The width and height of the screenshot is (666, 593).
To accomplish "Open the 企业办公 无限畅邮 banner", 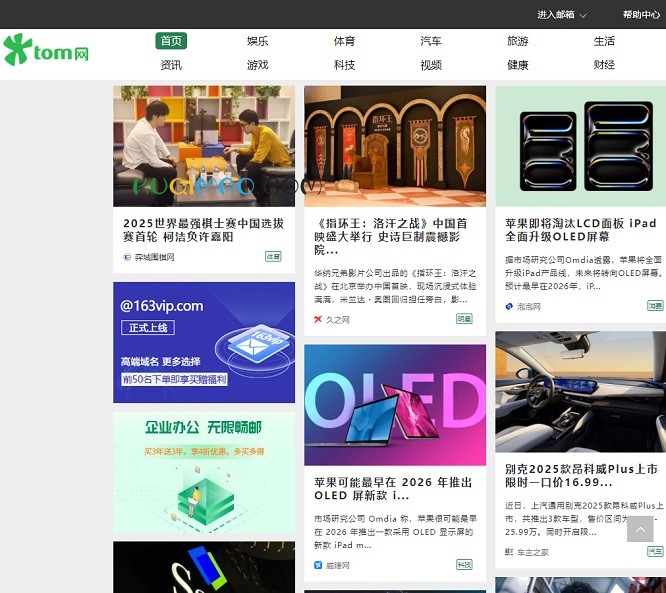I will click(204, 472).
